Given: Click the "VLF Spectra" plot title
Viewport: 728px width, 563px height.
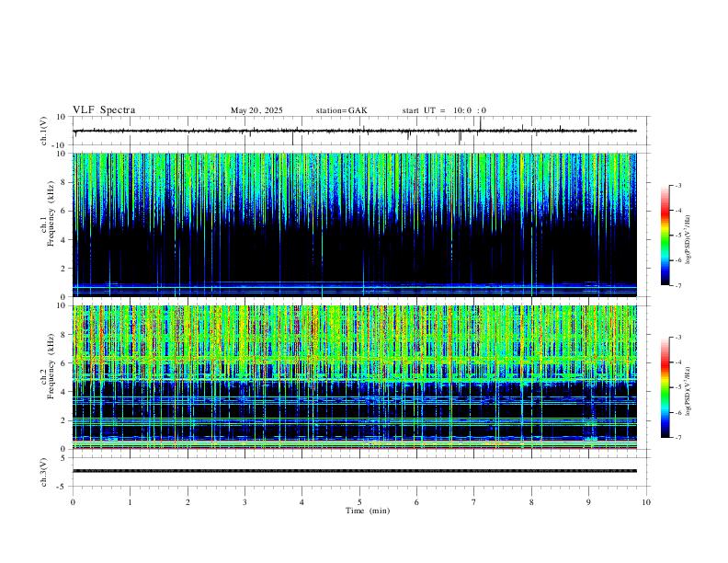Looking at the screenshot, I should (104, 110).
